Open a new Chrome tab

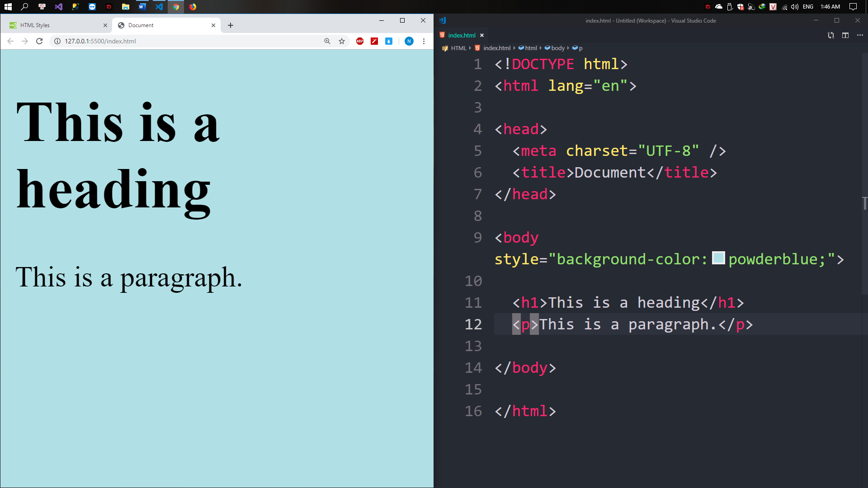pos(231,25)
